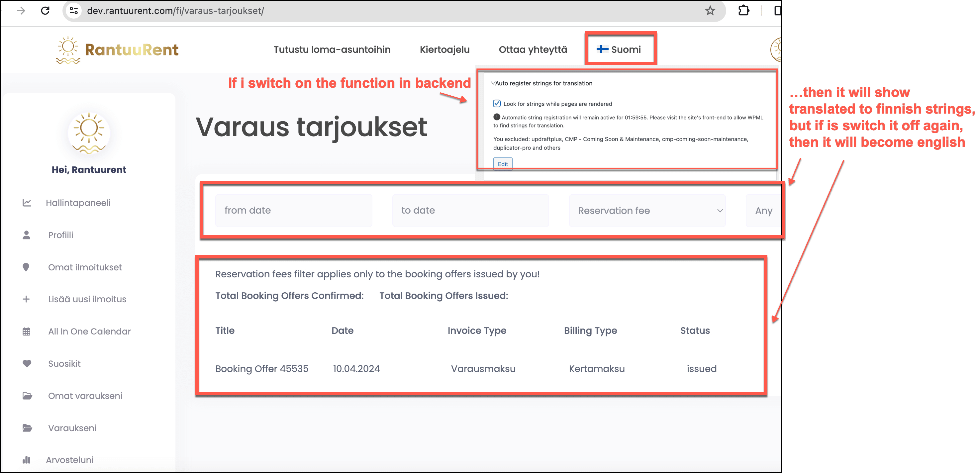
Task: Click the Arvosteluni bar chart icon
Action: (26, 460)
